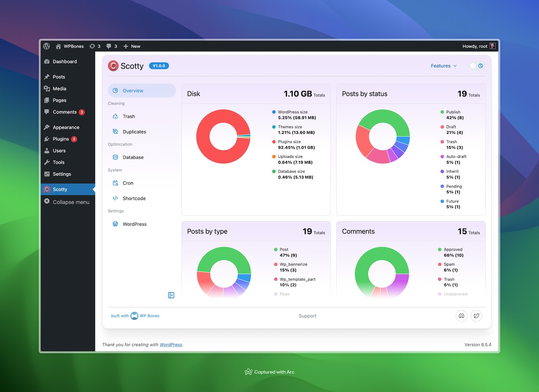This screenshot has height=392, width=539.
Task: Click the WP Bones bone logo
Action: (x=134, y=316)
